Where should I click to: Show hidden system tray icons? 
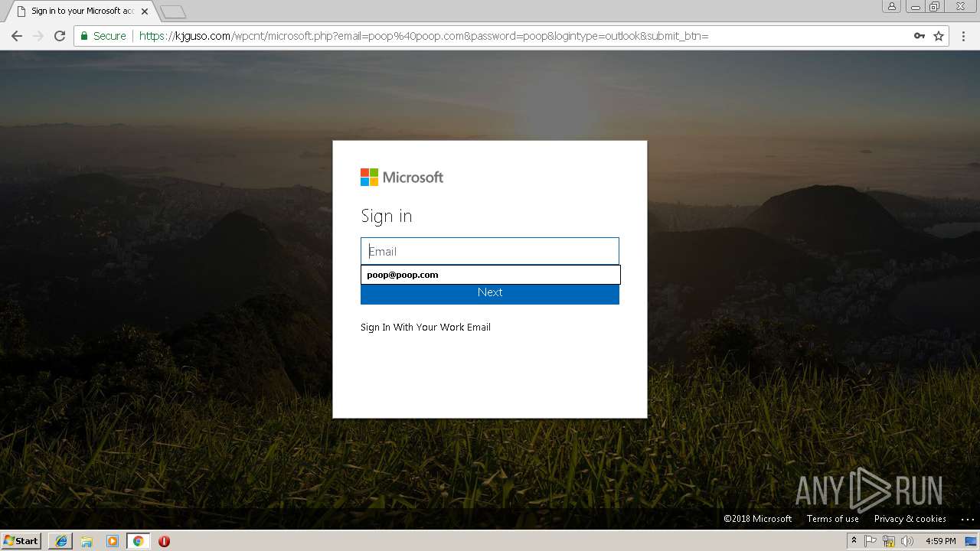854,541
